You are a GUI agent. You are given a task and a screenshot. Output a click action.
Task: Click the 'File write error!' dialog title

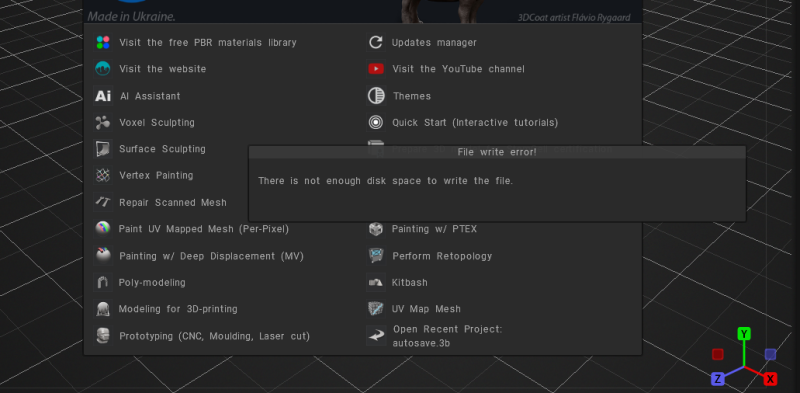497,152
